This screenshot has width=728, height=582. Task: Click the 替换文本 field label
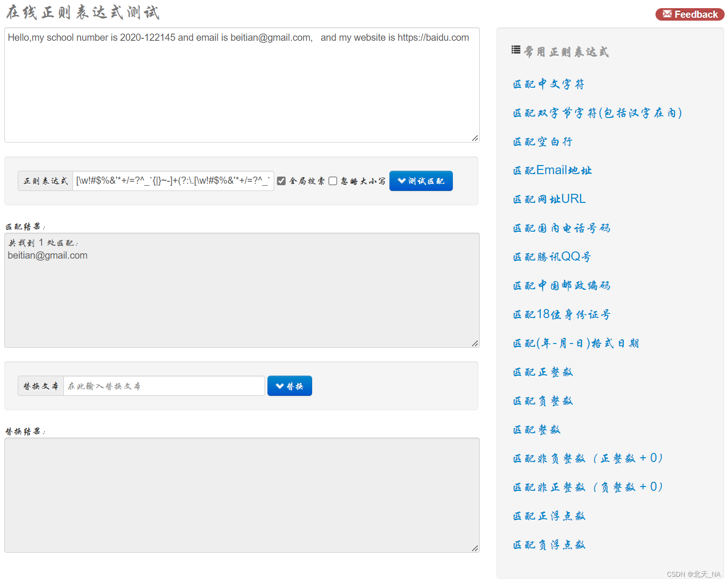coord(41,386)
